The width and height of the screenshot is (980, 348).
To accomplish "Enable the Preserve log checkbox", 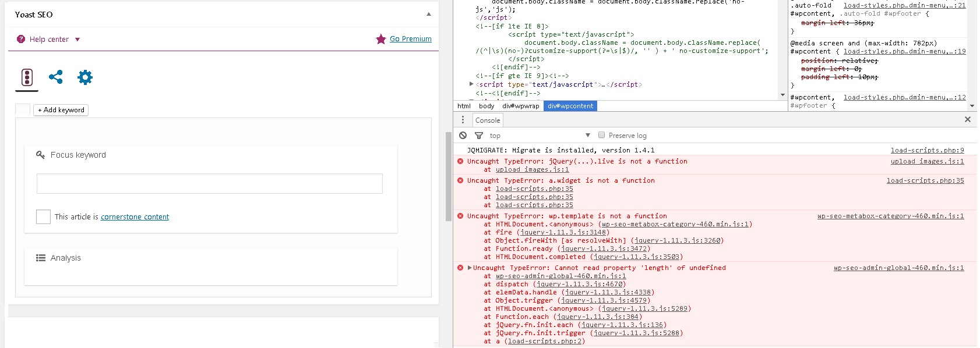I will coord(602,135).
